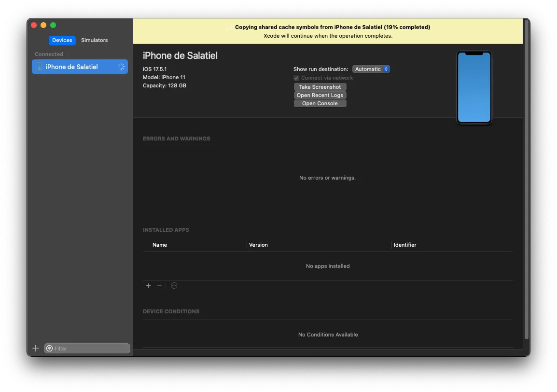The width and height of the screenshot is (557, 392).
Task: Click the 'iOS 17.5.1' version text
Action: point(154,69)
